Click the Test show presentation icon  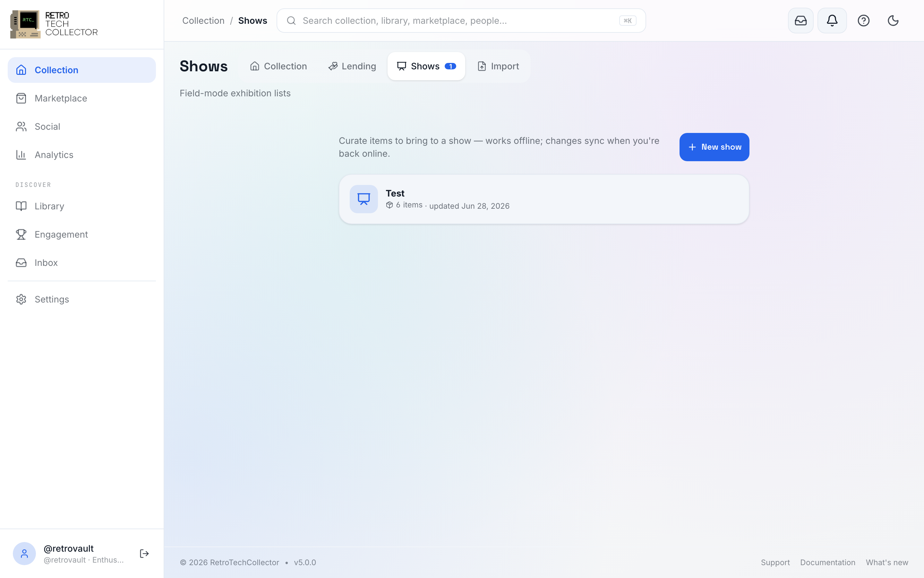point(364,199)
